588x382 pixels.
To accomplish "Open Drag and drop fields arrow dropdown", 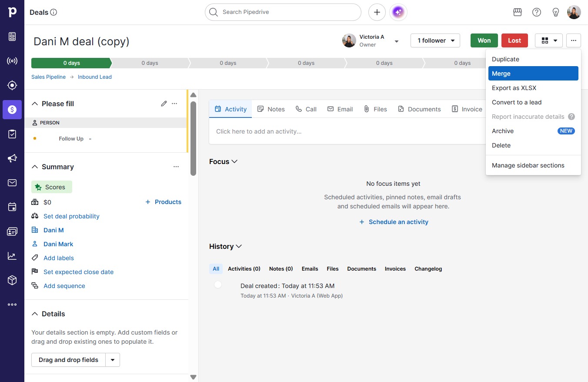I will point(113,360).
